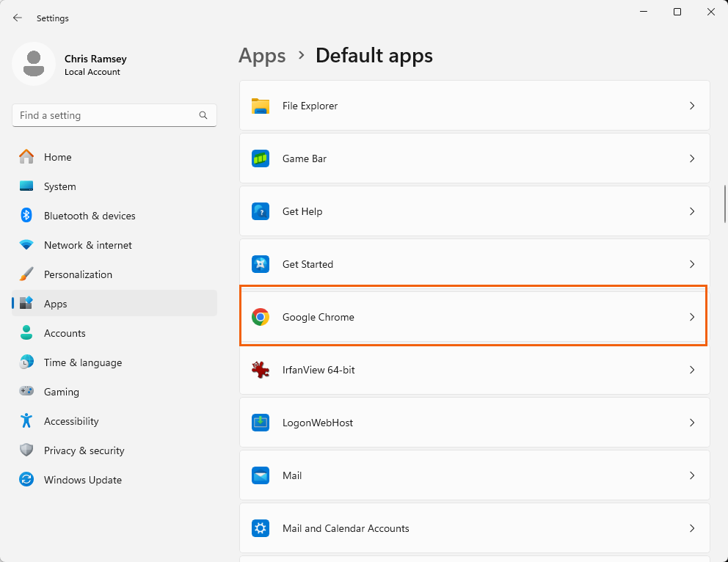Open Gaming settings page
Viewport: 728px width, 562px height.
pyautogui.click(x=114, y=391)
